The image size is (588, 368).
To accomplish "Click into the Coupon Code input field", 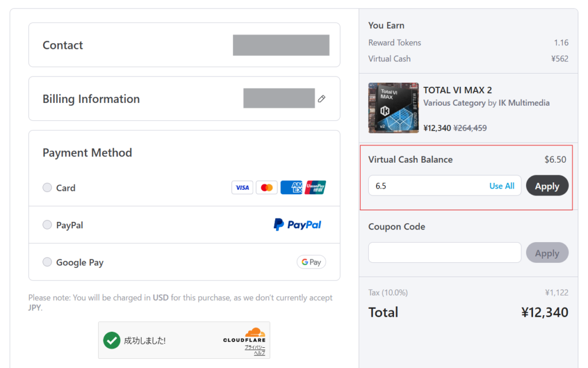I will [445, 252].
